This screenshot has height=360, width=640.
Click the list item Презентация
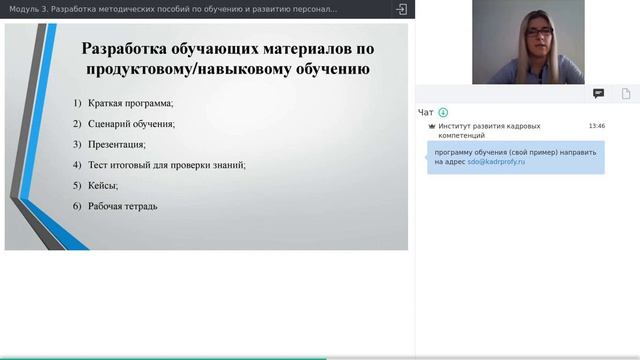[117, 144]
